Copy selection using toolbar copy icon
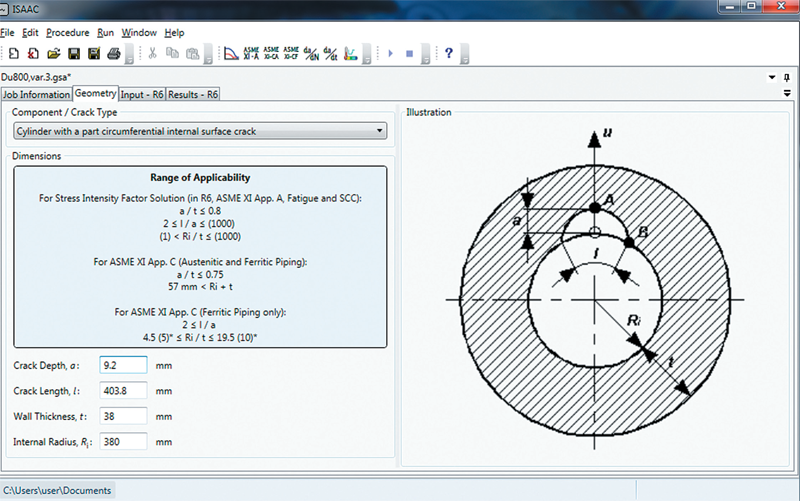Screen dimensions: 800x501 [x=172, y=53]
